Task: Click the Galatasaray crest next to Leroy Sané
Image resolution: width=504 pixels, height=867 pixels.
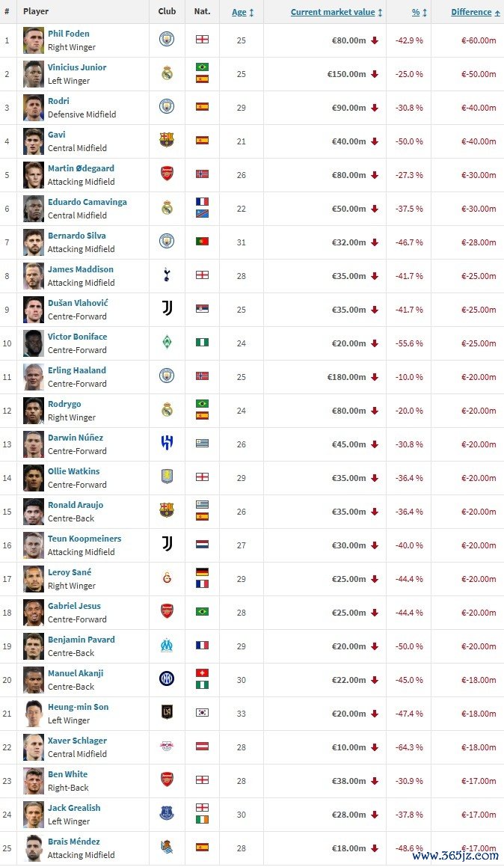Action: point(167,578)
